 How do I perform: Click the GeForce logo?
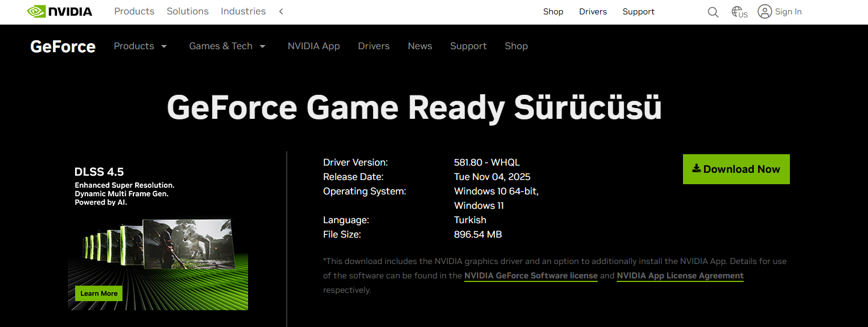63,46
